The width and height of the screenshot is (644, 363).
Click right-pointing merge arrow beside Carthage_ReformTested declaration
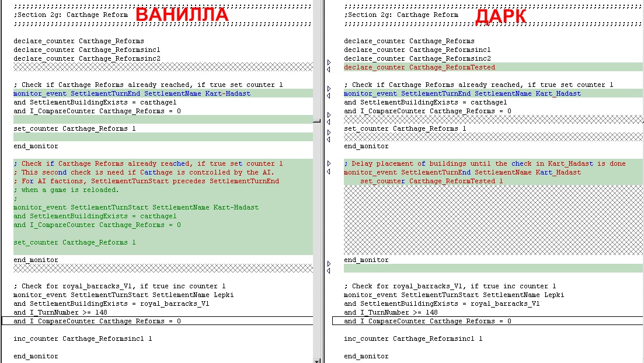tap(329, 62)
